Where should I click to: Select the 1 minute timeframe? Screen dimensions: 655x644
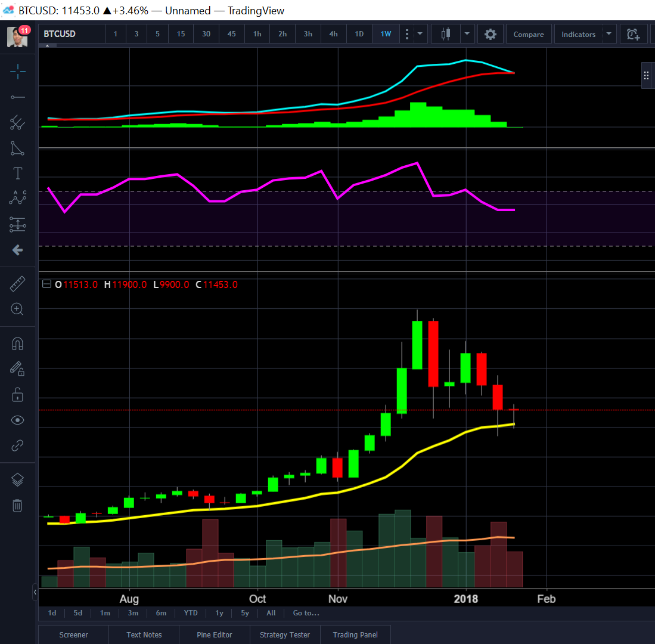[115, 34]
